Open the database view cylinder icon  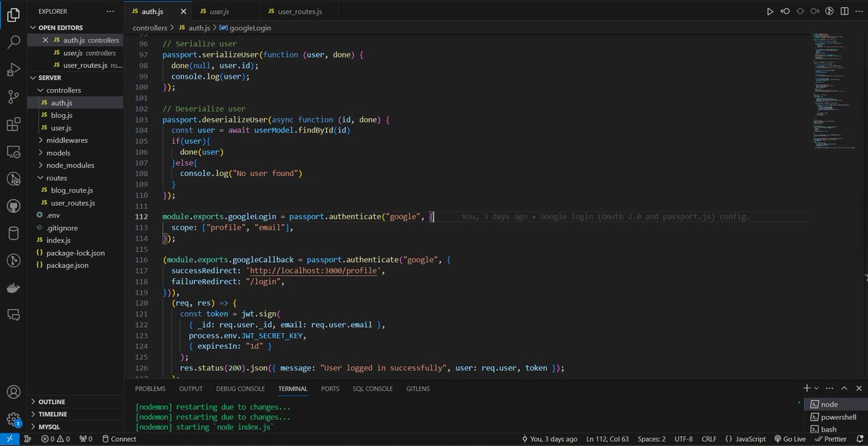[x=13, y=233]
